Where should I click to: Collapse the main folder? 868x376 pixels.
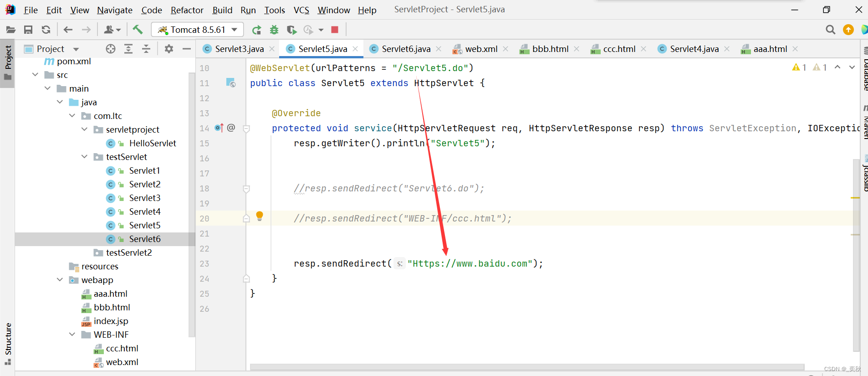point(47,88)
